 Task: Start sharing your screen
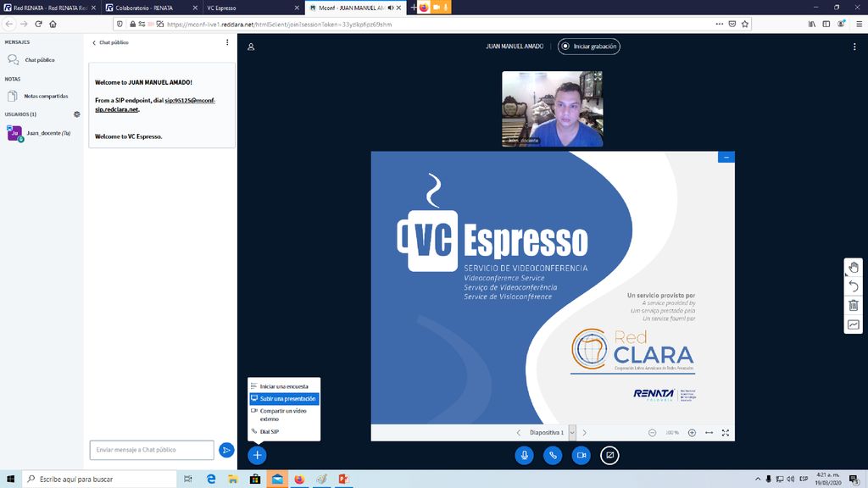pos(609,455)
